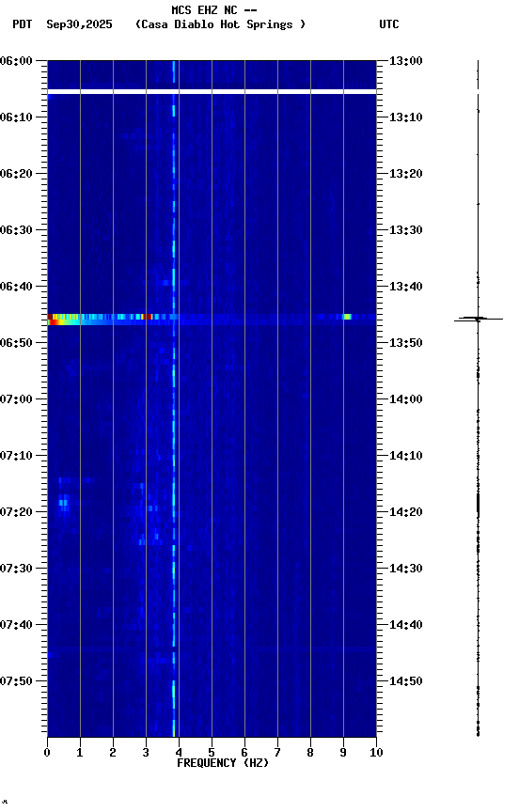Click the 06:50 PDT time label
This screenshot has width=519, height=812.
tap(16, 343)
